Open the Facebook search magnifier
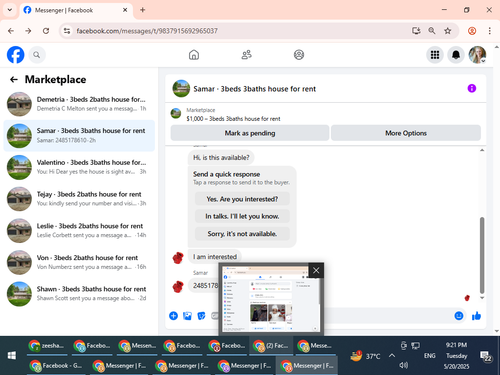The width and height of the screenshot is (500, 375). point(37,55)
